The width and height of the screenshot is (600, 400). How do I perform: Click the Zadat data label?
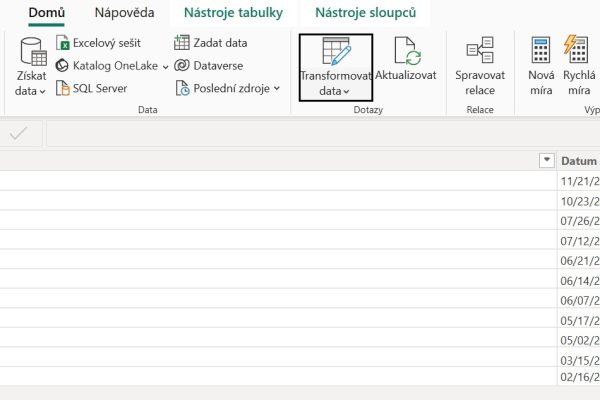click(x=220, y=43)
